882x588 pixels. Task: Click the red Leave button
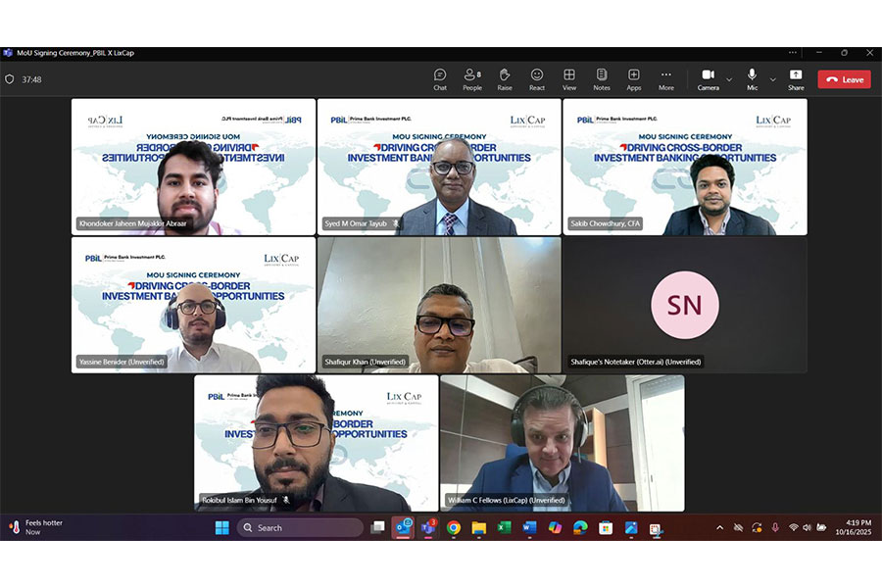click(x=845, y=79)
